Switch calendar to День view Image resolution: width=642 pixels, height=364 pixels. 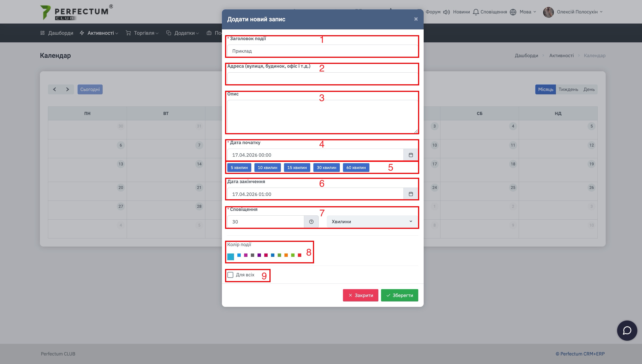[589, 89]
